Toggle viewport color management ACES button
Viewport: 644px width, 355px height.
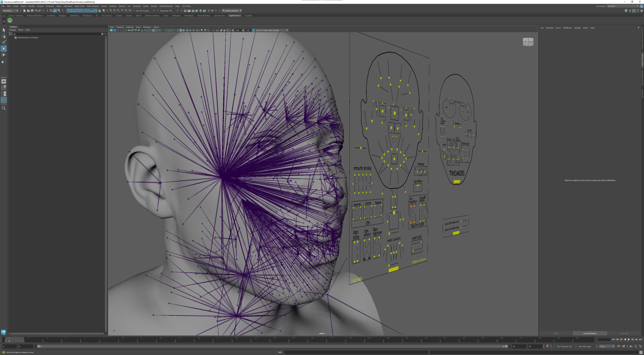click(253, 30)
